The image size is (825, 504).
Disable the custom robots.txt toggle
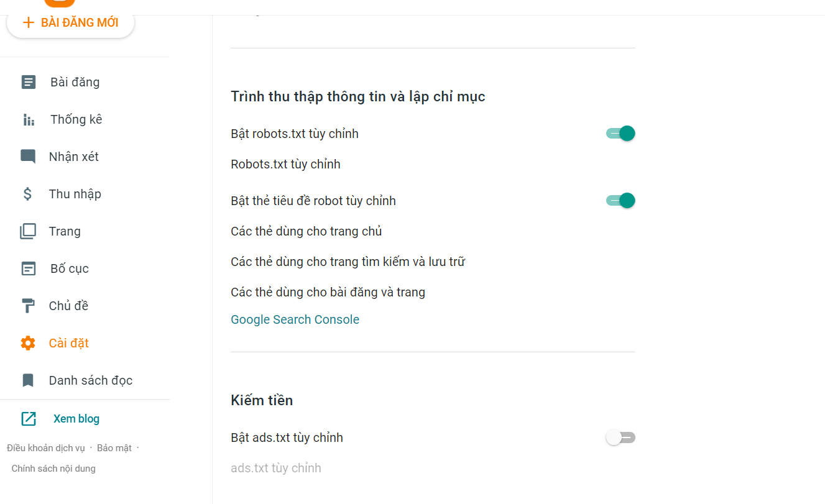pyautogui.click(x=620, y=133)
